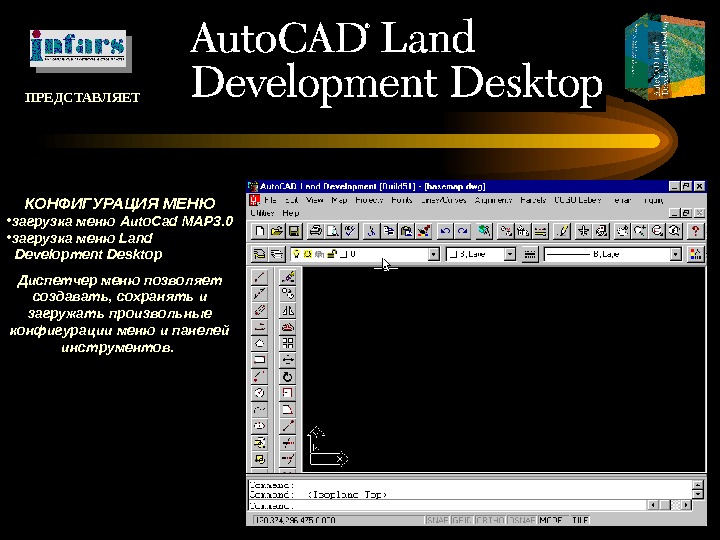
Task: Click the Zoom Previous icon
Action: coord(675,231)
